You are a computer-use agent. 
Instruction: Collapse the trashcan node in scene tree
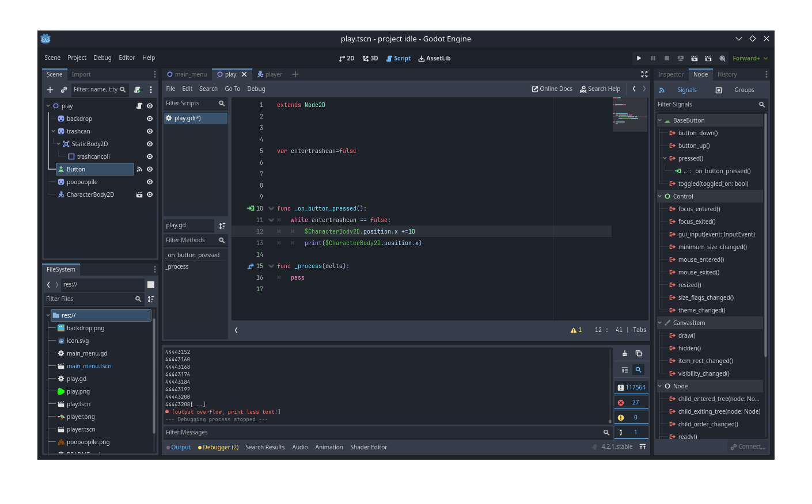tap(53, 131)
